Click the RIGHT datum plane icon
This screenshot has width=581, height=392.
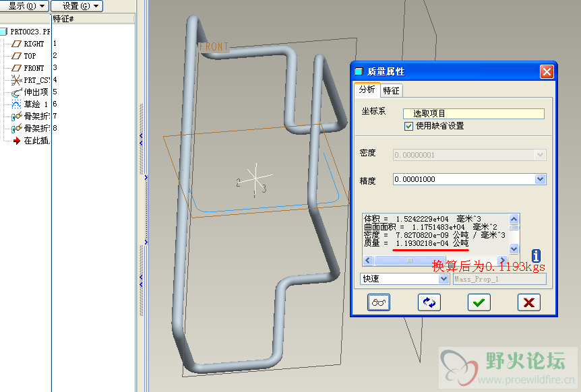[16, 44]
